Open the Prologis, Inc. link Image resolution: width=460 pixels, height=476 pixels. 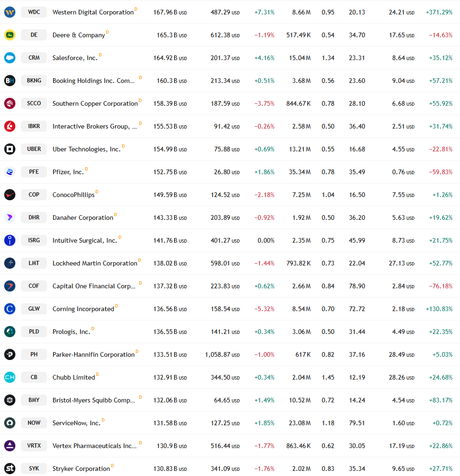71,332
